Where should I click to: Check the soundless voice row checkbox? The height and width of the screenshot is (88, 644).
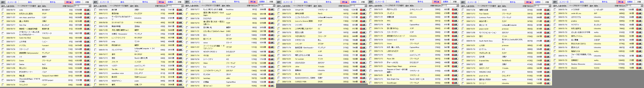click(95, 73)
